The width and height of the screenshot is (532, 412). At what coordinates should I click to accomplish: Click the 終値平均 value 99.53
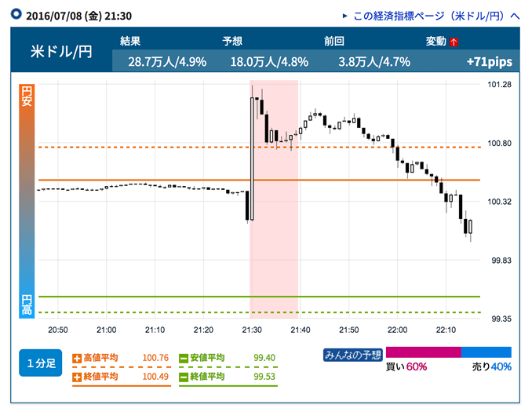pyautogui.click(x=264, y=377)
